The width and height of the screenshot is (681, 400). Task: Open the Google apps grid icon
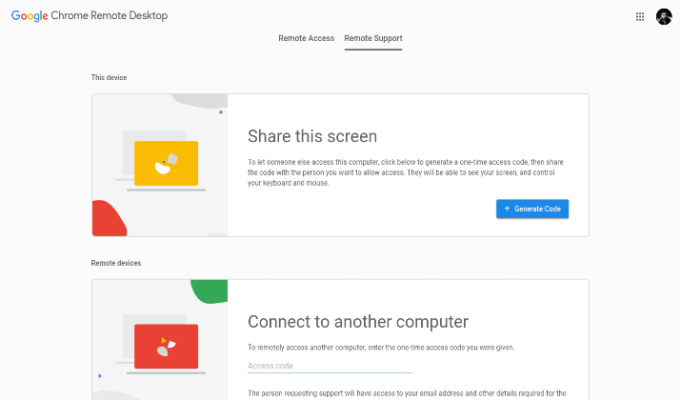coord(640,17)
